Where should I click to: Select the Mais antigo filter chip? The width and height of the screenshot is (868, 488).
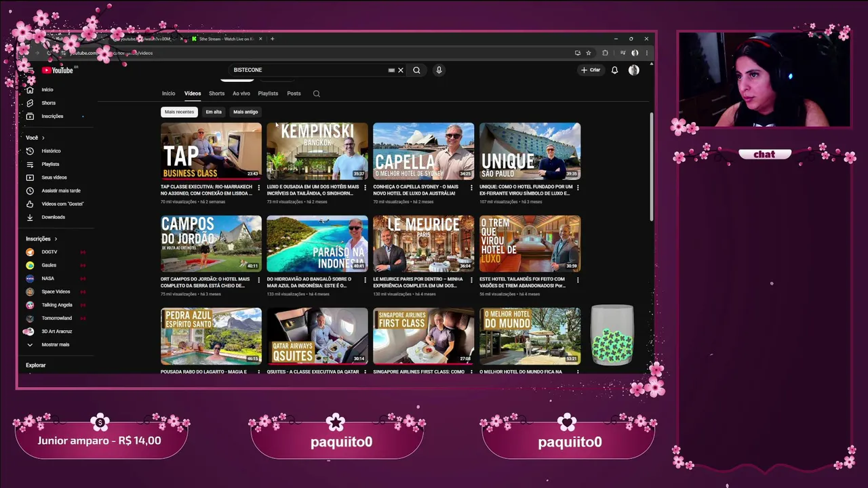(x=245, y=112)
